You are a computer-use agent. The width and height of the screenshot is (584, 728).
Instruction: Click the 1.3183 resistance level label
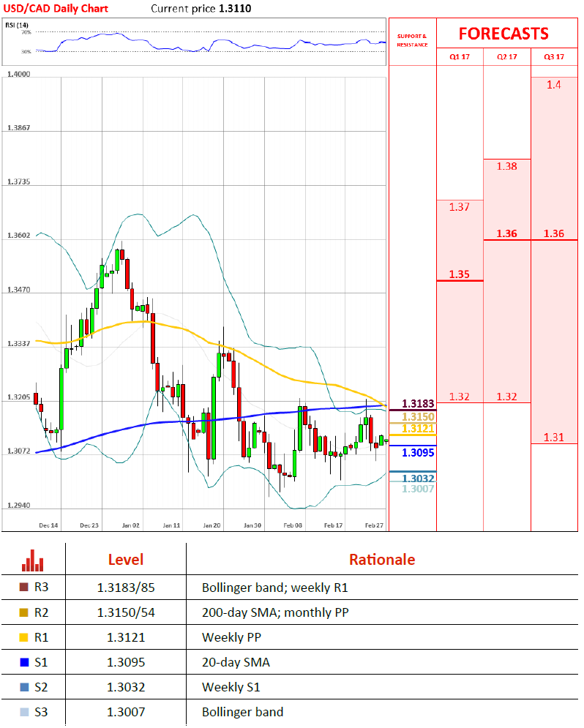418,404
